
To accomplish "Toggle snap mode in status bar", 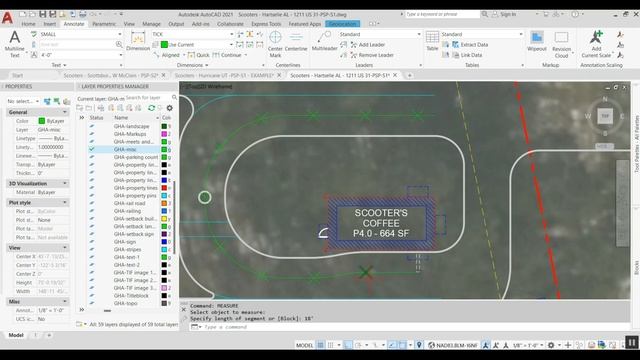I will (x=331, y=345).
